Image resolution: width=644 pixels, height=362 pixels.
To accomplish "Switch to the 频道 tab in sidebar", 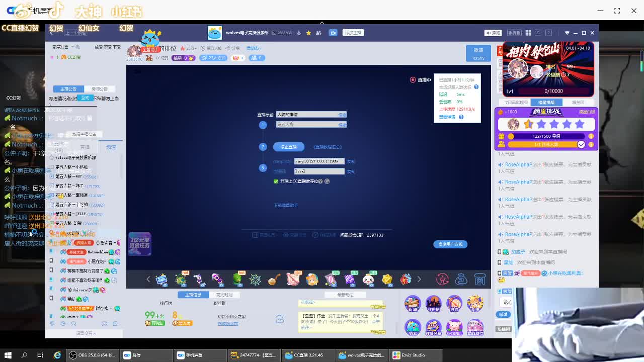I will 111,147.
